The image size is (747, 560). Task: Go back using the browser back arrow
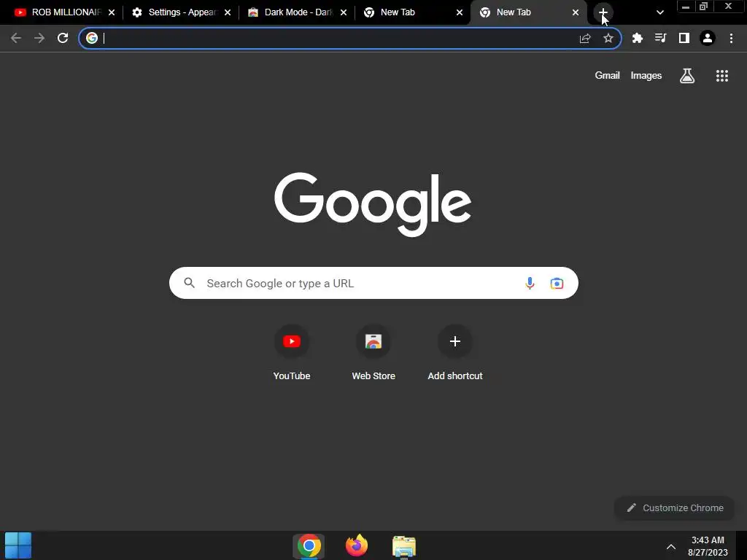tap(16, 38)
